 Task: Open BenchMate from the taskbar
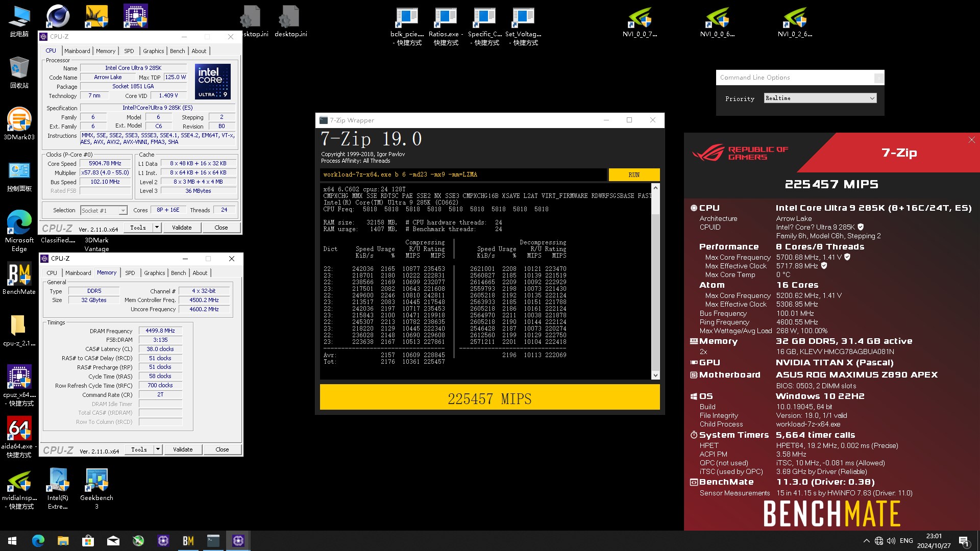coord(188,541)
